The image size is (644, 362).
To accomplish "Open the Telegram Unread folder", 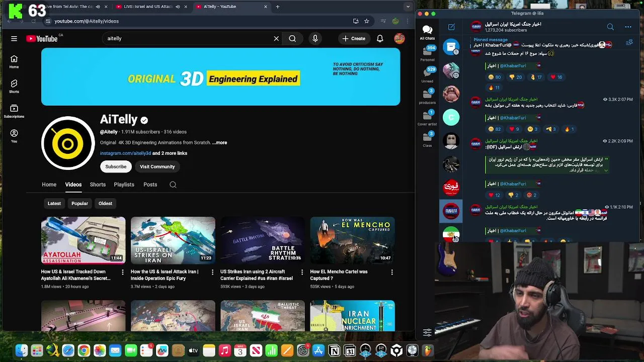I will point(427,75).
